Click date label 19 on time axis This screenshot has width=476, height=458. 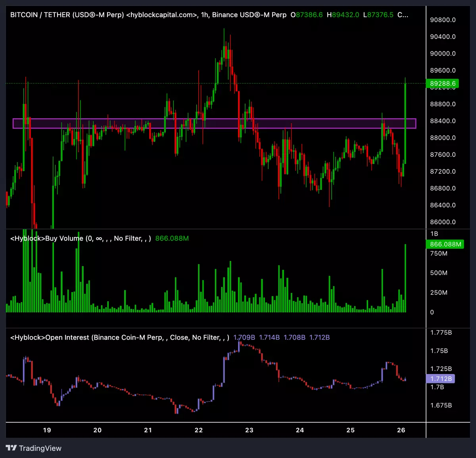(x=47, y=430)
